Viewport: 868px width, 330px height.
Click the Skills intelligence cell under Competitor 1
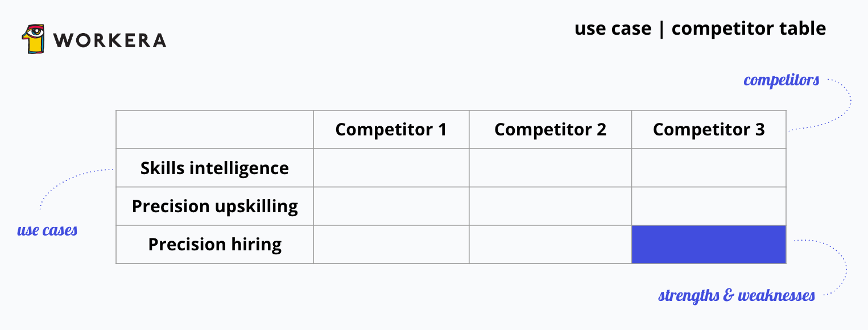pyautogui.click(x=391, y=168)
